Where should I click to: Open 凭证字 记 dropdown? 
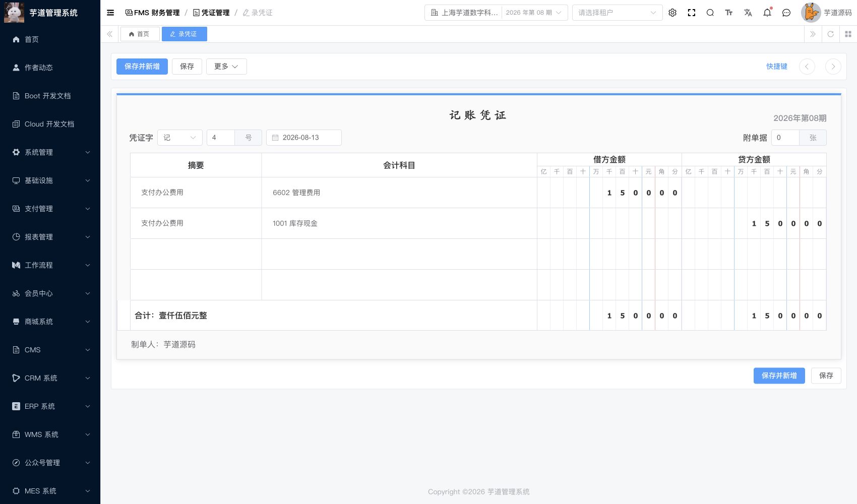[x=180, y=138]
